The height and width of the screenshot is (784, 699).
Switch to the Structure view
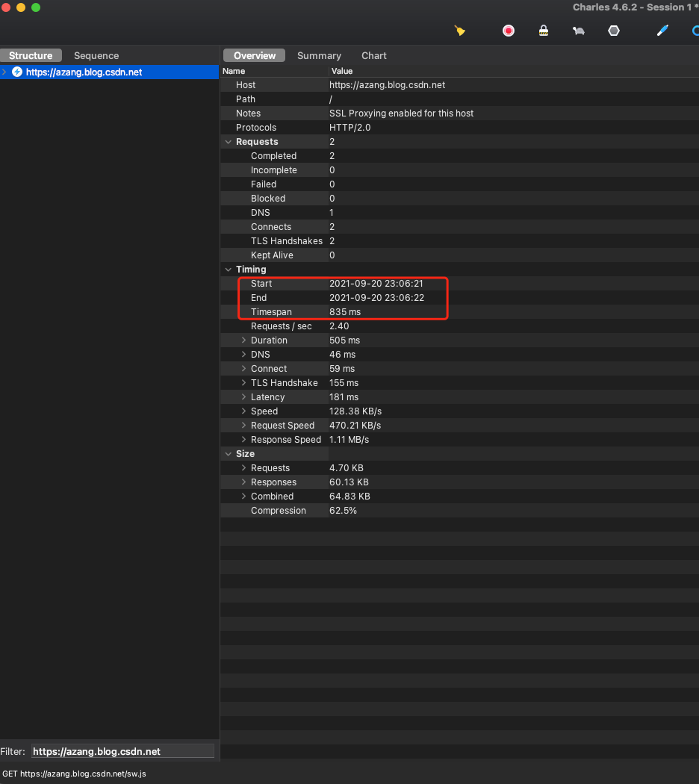[x=31, y=55]
